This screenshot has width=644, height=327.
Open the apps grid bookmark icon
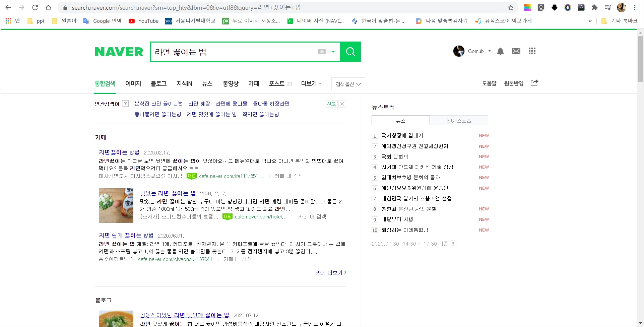[8, 21]
